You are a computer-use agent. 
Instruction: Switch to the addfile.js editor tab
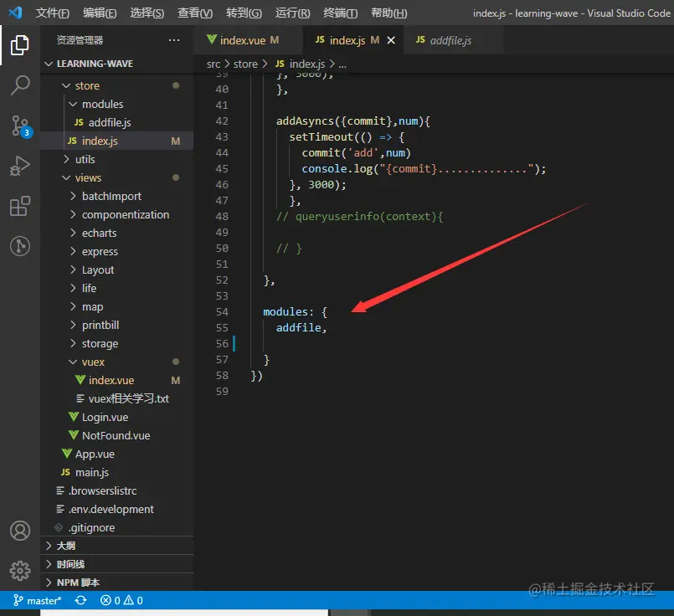[454, 40]
